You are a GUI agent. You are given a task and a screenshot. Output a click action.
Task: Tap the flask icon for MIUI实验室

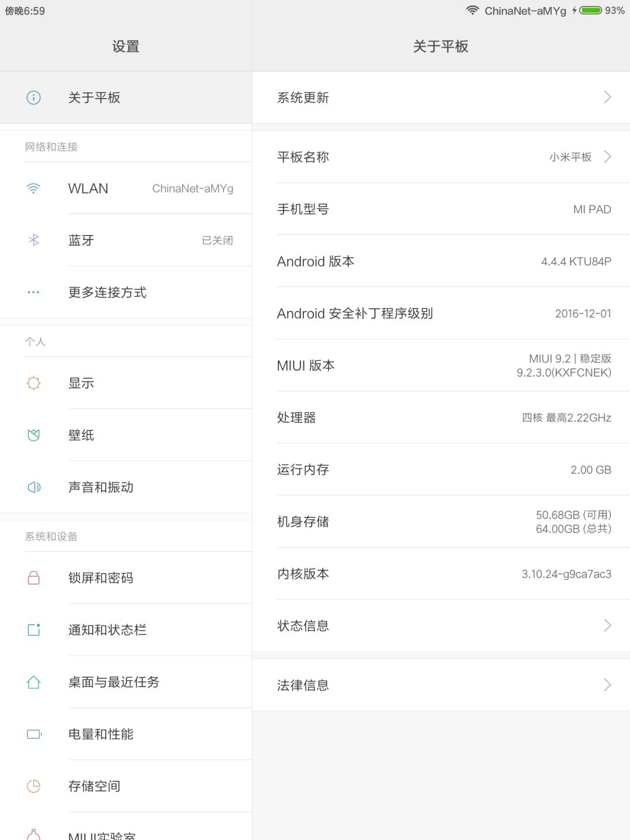click(x=34, y=835)
